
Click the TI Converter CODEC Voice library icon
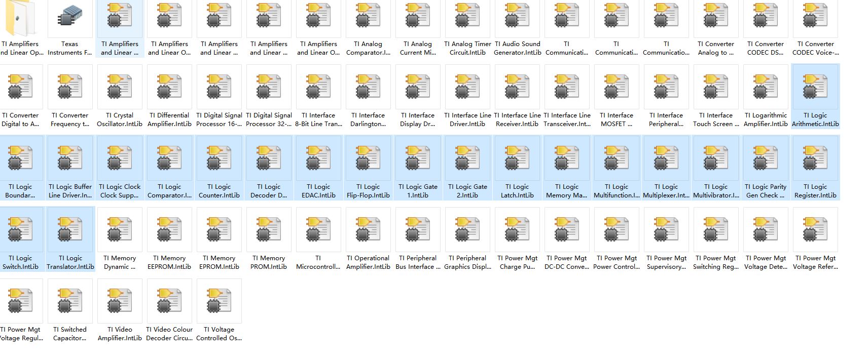(x=815, y=15)
